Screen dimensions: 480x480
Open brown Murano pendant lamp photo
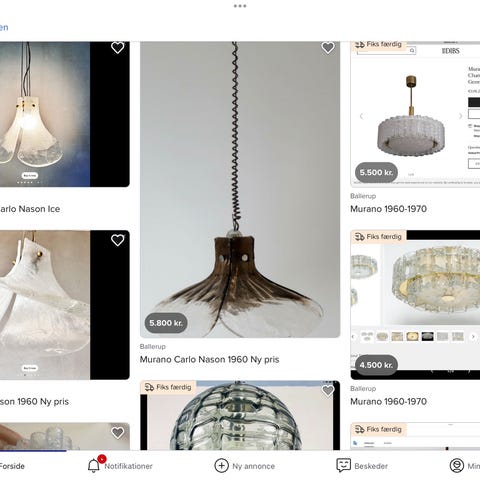coord(240,189)
